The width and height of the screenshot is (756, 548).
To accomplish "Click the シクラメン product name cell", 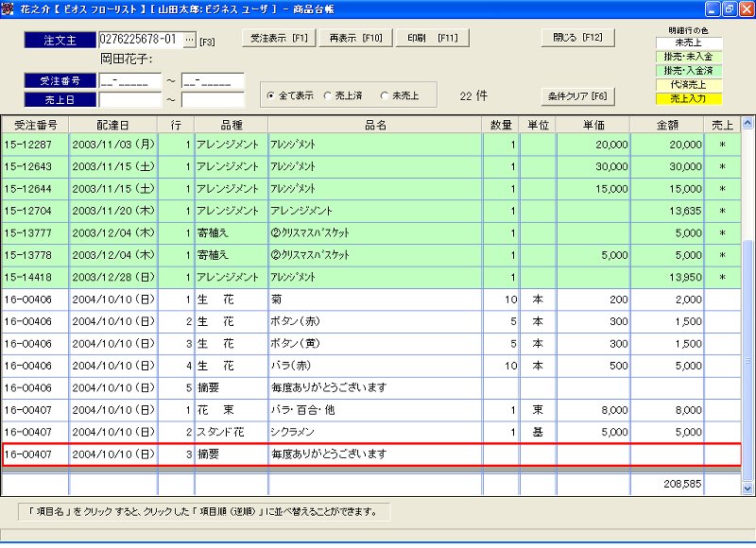I will click(x=375, y=433).
